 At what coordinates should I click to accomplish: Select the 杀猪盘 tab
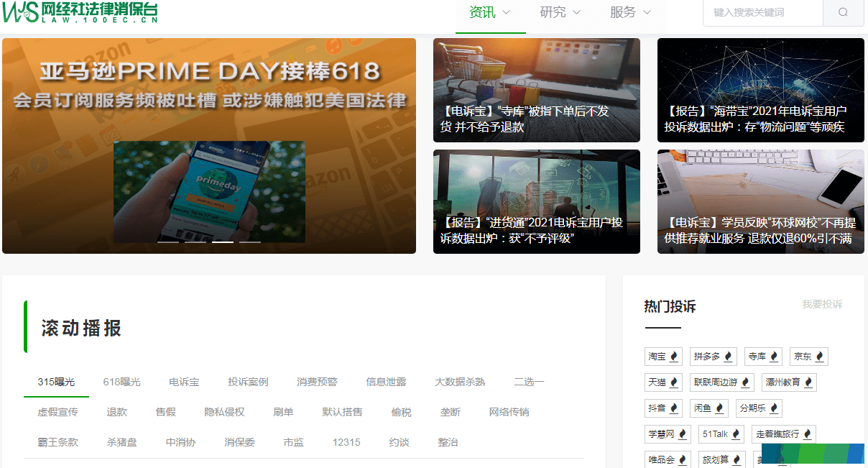click(x=121, y=442)
